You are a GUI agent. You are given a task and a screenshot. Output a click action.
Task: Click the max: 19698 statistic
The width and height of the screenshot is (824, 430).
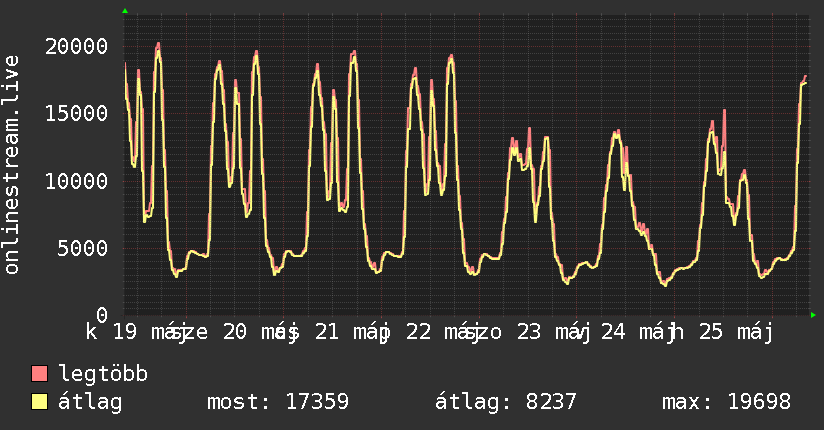(x=726, y=402)
